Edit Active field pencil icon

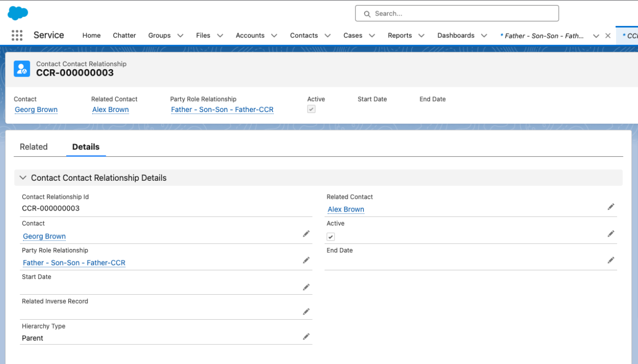click(611, 234)
